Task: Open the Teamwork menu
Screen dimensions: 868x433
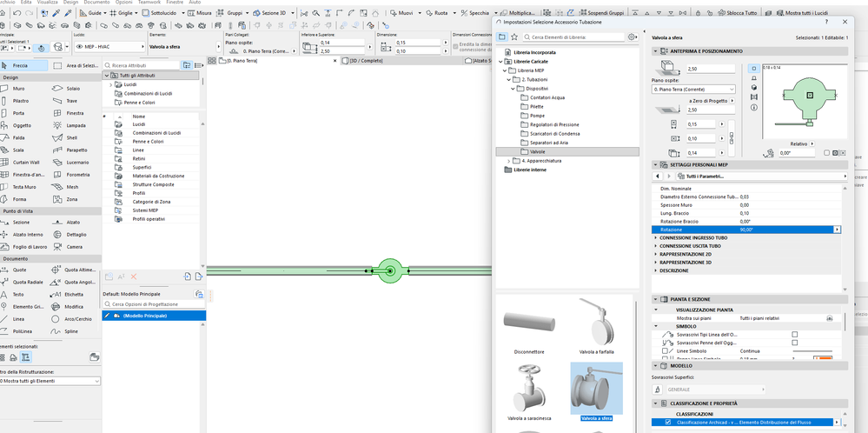Action: coord(149,3)
